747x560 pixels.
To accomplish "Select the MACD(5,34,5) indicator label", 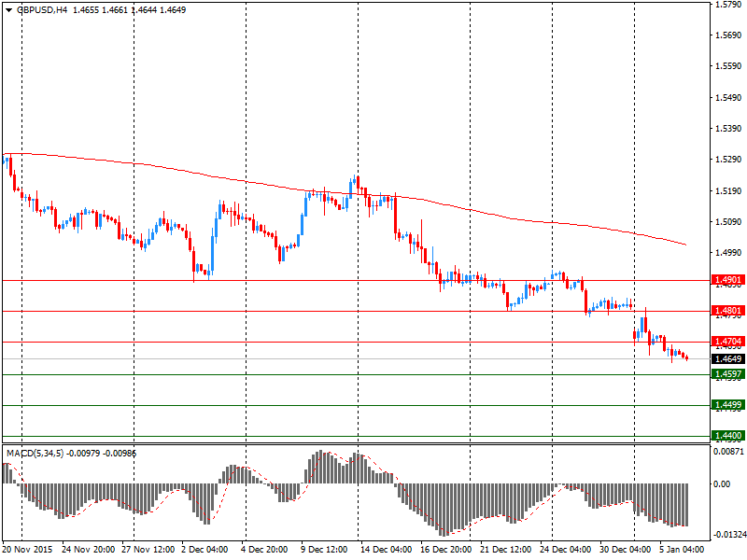I will [x=35, y=454].
